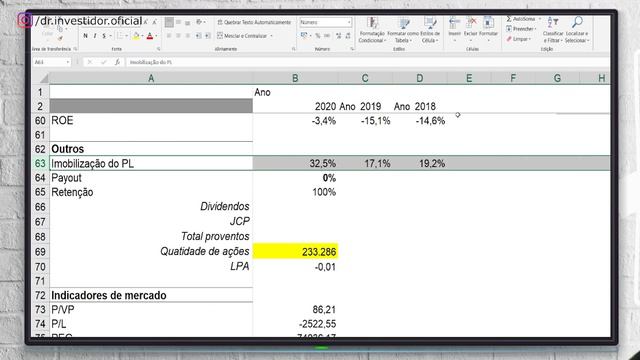
Task: Center cell text horizontally
Action: (x=178, y=36)
